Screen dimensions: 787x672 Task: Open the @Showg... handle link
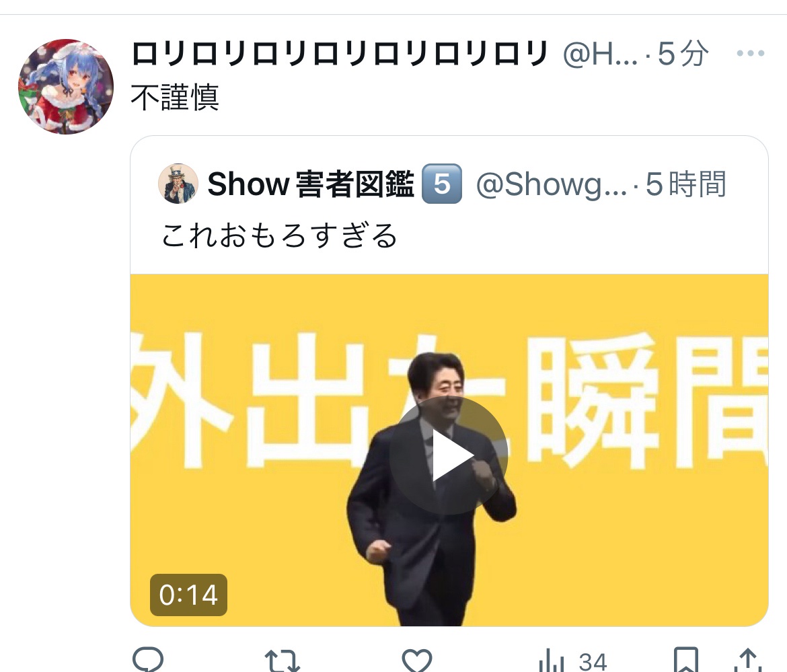552,184
